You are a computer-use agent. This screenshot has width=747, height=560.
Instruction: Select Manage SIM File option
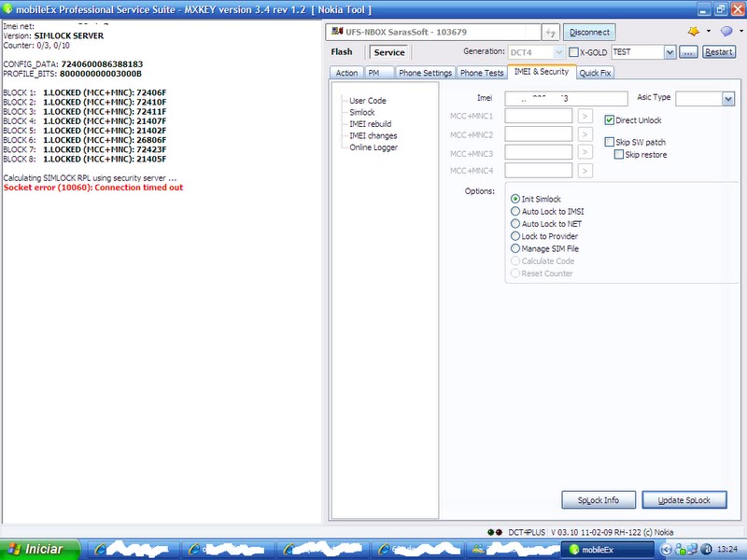[x=515, y=248]
